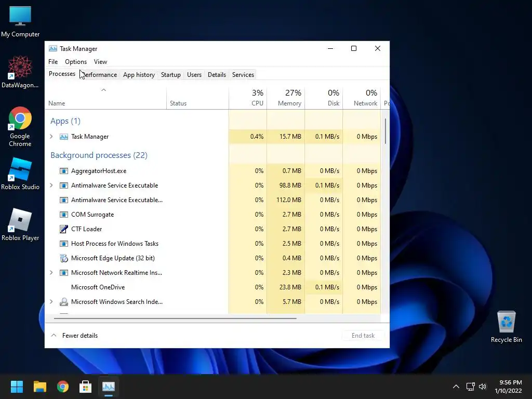532x399 pixels.
Task: Sort processes by Name column header
Action: coord(105,98)
